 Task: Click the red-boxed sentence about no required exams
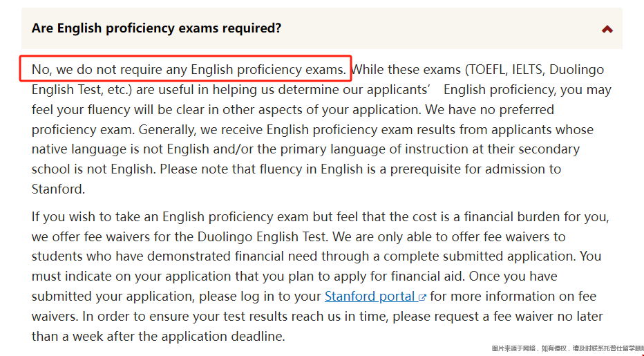(x=189, y=70)
